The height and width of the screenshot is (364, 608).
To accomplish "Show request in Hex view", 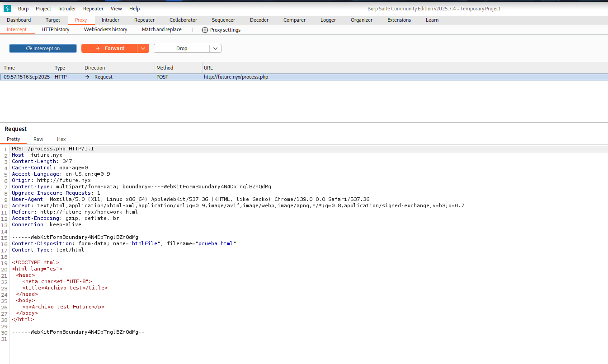I will 61,139.
